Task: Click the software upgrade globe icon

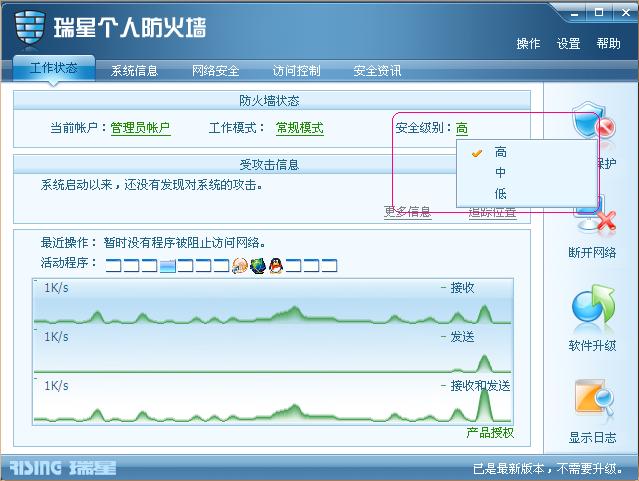Action: click(593, 305)
